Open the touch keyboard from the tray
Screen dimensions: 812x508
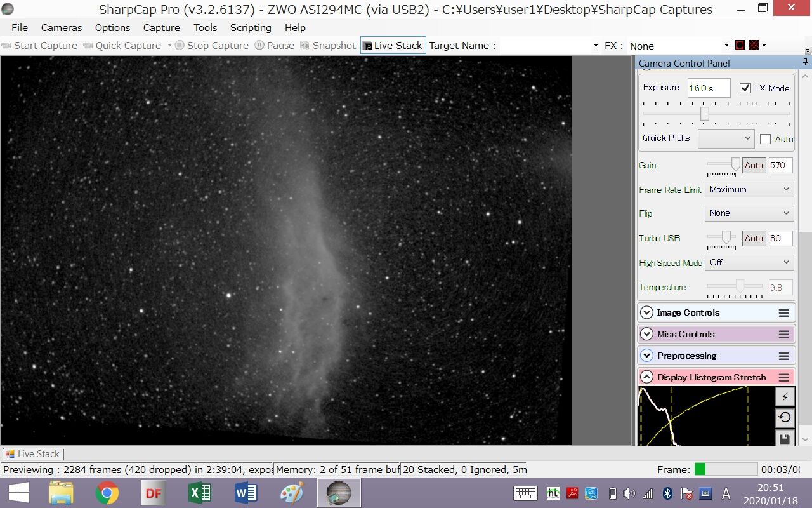click(x=526, y=493)
